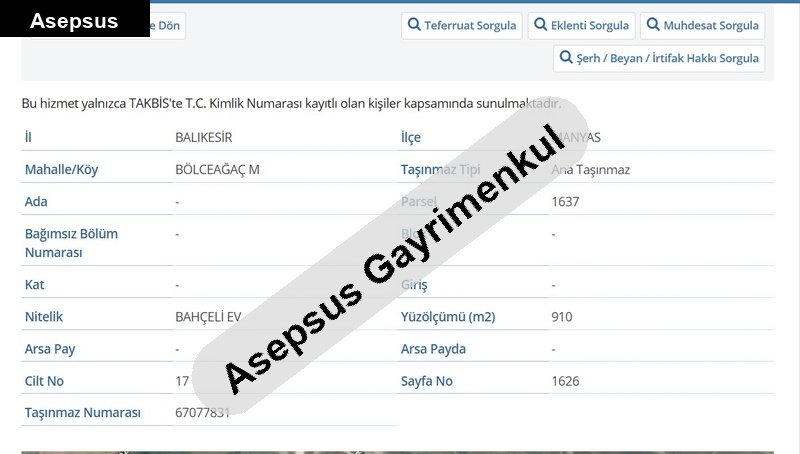Click the BAHÇELİ EV property type value
Image resolution: width=800 pixels, height=454 pixels.
(x=208, y=317)
